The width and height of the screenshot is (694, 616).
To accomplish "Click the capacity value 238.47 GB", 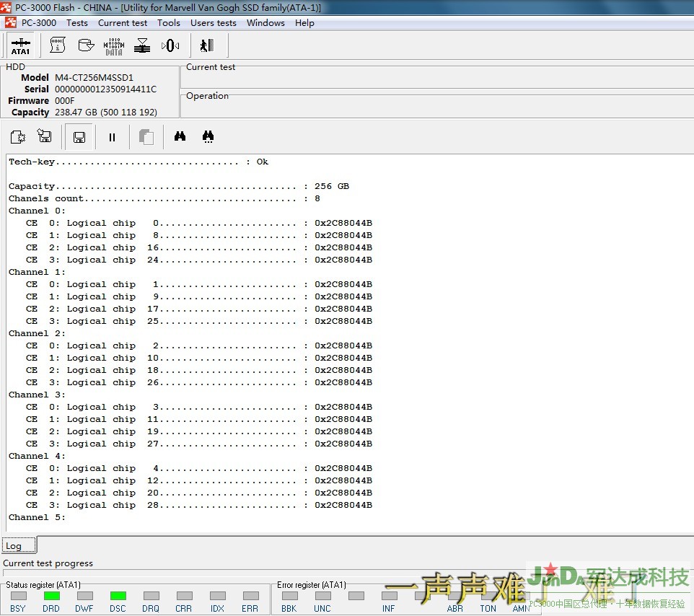I will coord(106,112).
